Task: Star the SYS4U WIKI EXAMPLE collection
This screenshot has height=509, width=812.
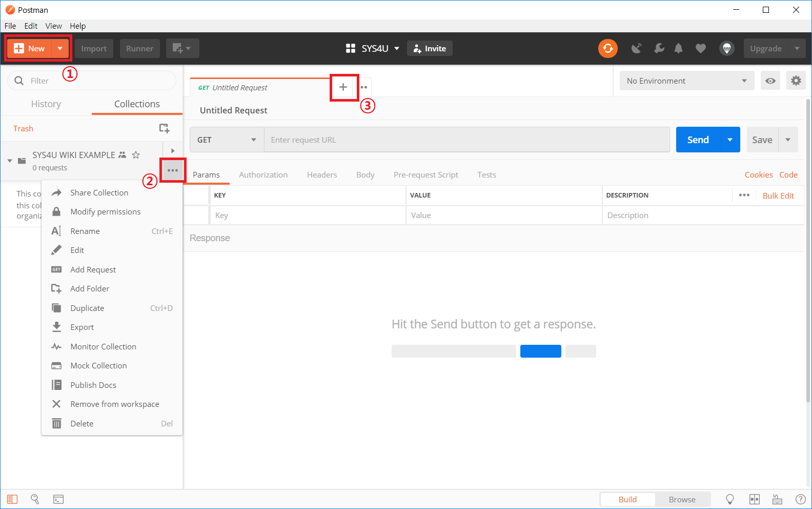Action: (136, 155)
